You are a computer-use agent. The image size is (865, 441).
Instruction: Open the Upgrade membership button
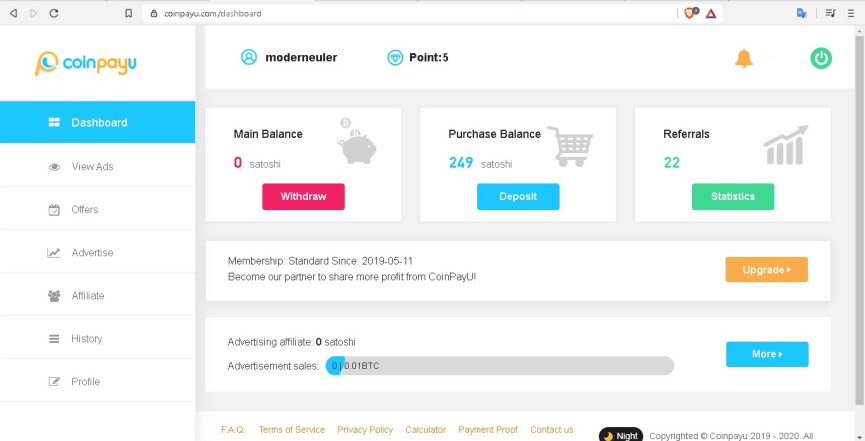point(766,269)
